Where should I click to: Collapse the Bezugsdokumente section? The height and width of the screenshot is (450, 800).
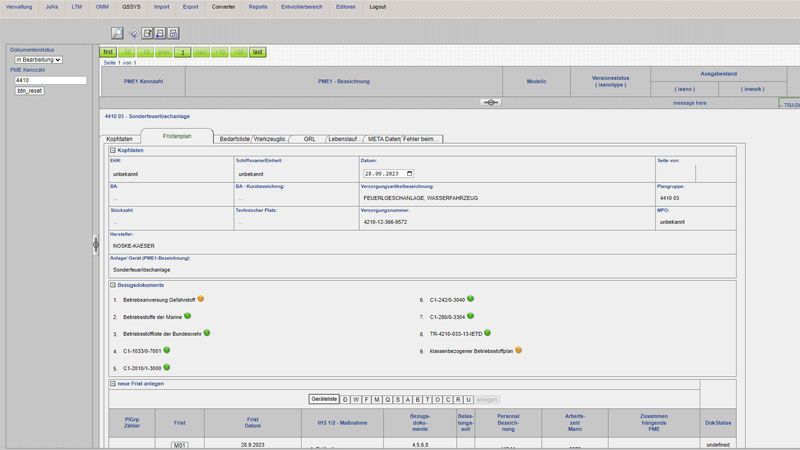[x=113, y=285]
